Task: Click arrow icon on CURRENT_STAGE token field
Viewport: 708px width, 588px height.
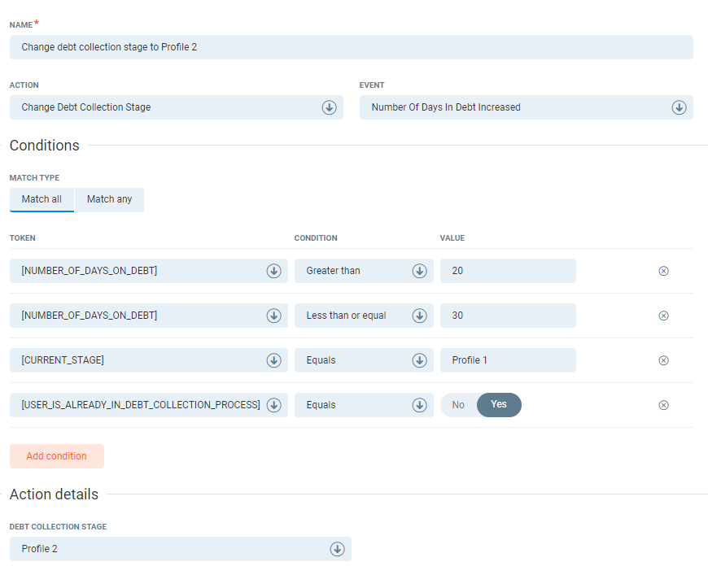Action: click(x=273, y=360)
